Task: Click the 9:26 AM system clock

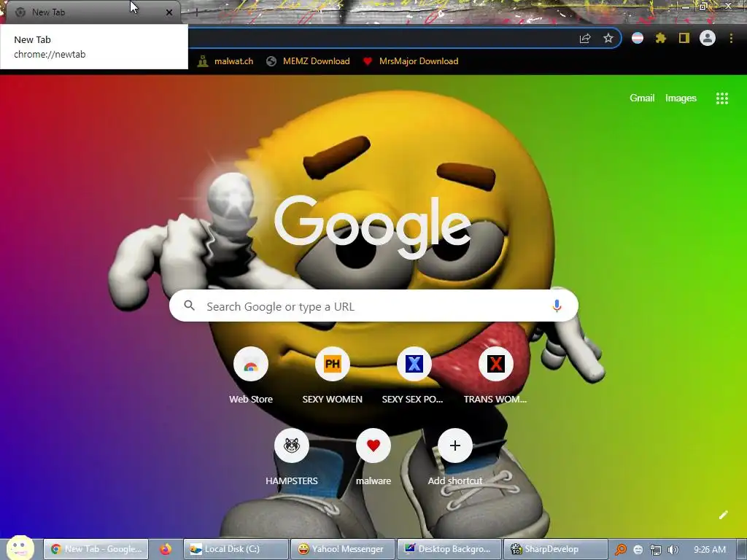Action: tap(710, 550)
